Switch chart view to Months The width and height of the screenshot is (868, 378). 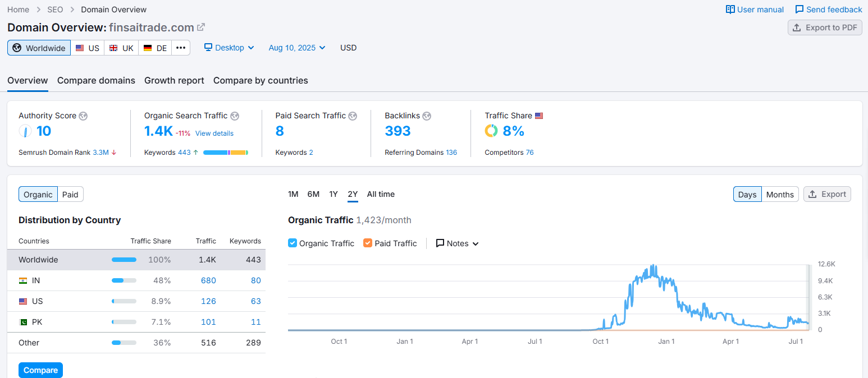tap(780, 194)
